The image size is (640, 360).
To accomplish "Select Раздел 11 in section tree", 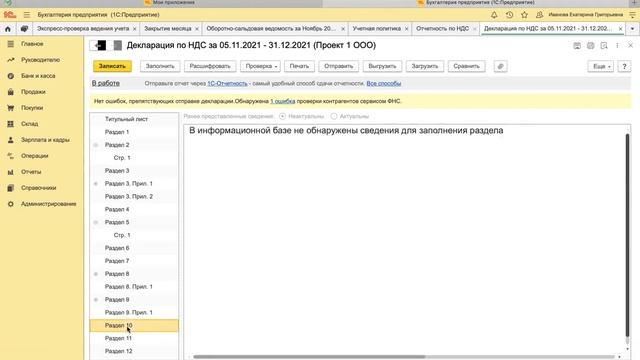I will (134, 338).
